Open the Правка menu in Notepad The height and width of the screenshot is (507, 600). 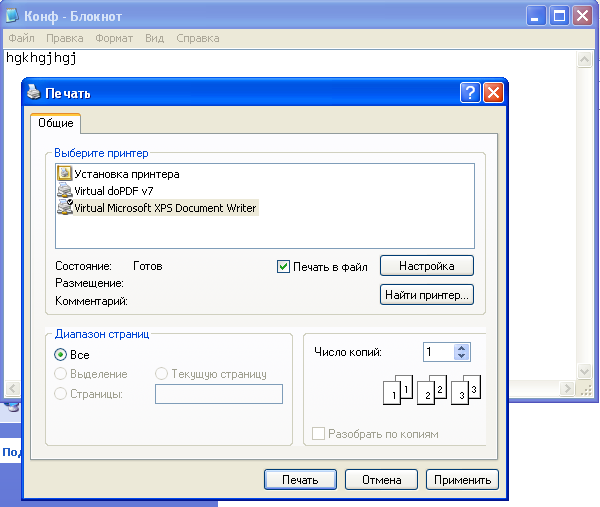tap(65, 38)
